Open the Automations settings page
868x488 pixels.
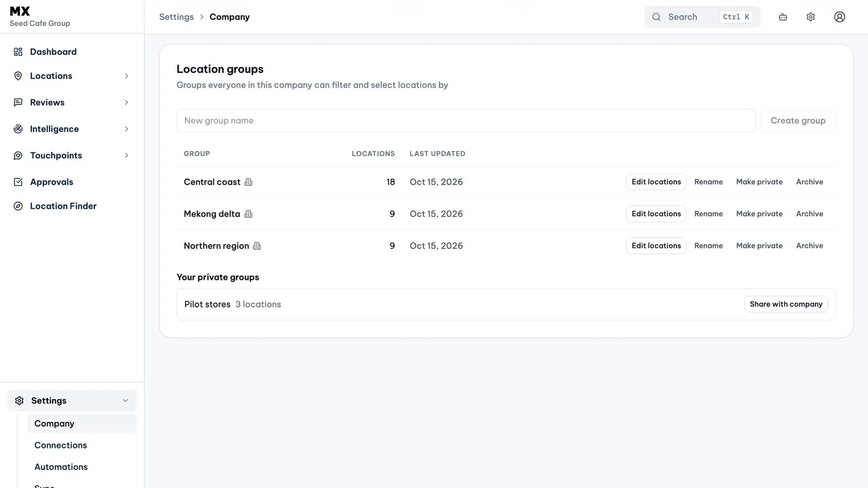(82, 467)
